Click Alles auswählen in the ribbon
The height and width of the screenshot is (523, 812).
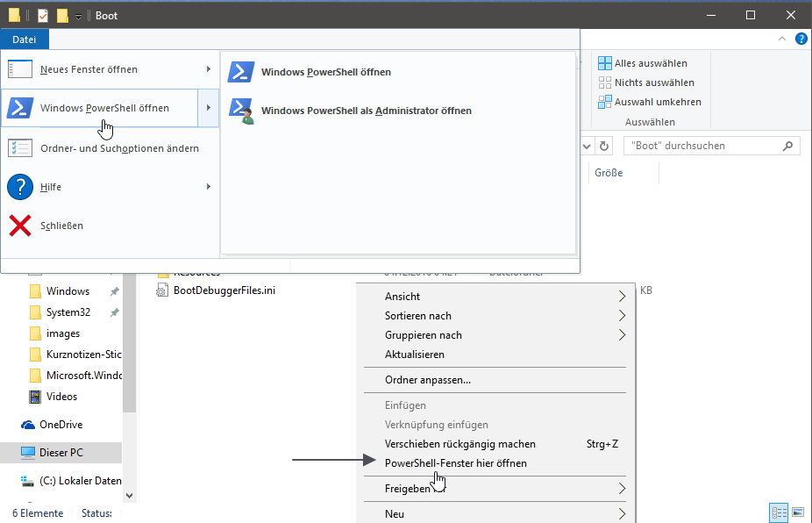(x=642, y=63)
